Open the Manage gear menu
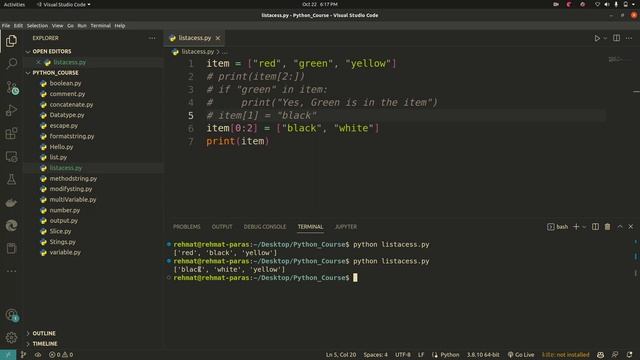 click(x=11, y=337)
